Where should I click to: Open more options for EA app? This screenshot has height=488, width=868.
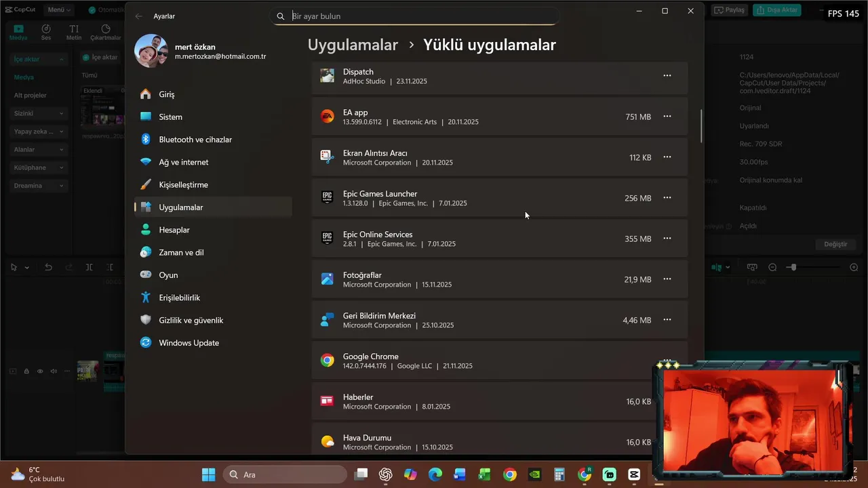[x=667, y=117]
